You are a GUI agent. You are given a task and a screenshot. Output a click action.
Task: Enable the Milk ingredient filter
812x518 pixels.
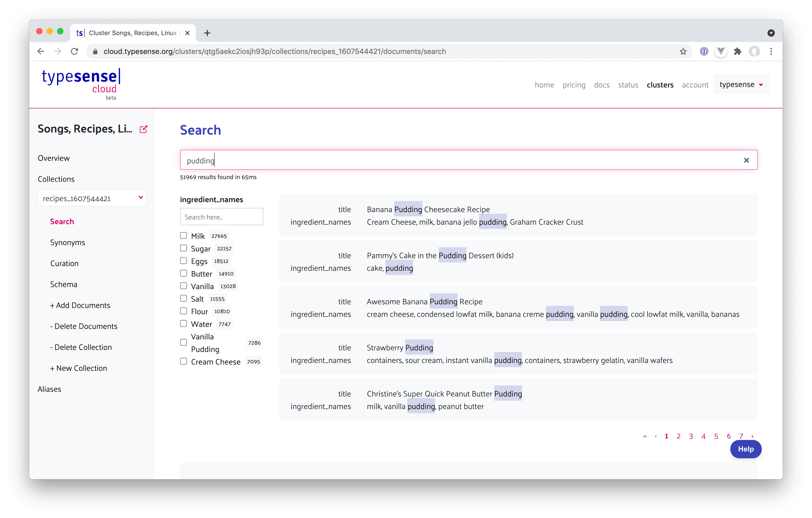click(x=183, y=235)
